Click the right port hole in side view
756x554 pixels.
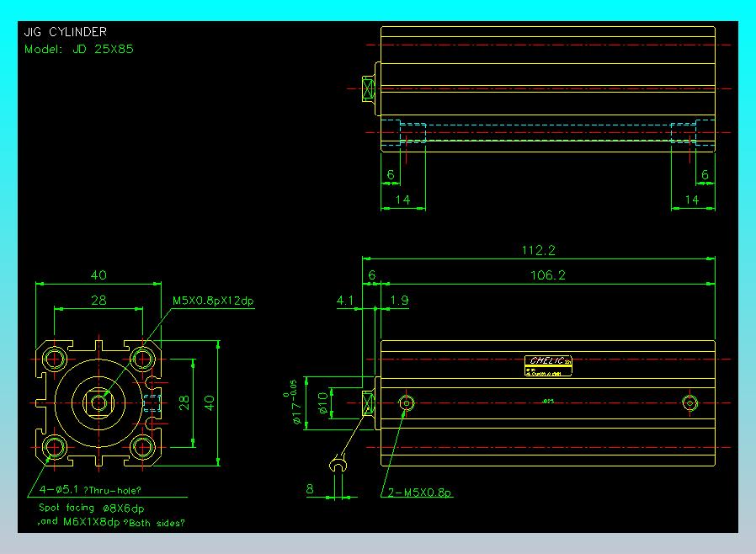(x=690, y=402)
